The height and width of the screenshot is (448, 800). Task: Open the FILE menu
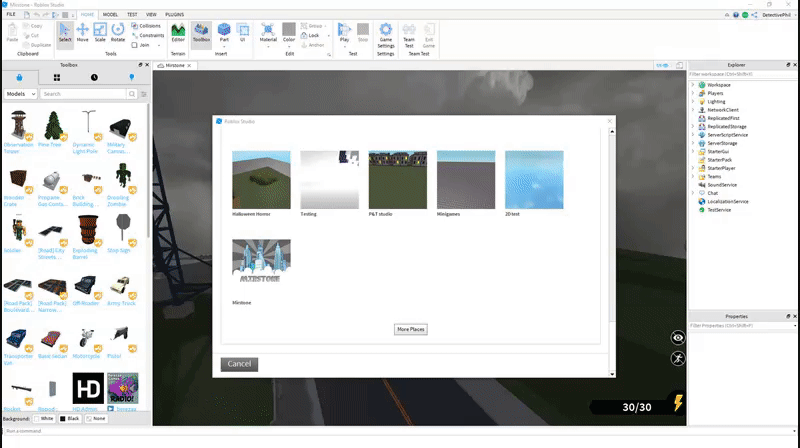pos(11,14)
